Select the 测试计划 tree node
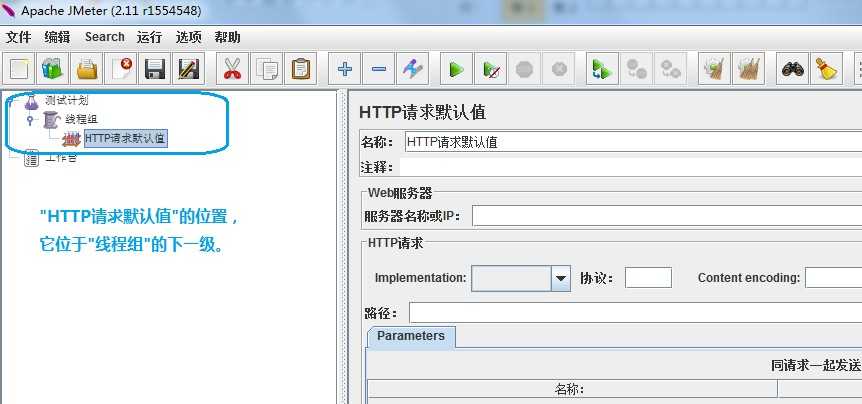This screenshot has height=404, width=862. 66,101
